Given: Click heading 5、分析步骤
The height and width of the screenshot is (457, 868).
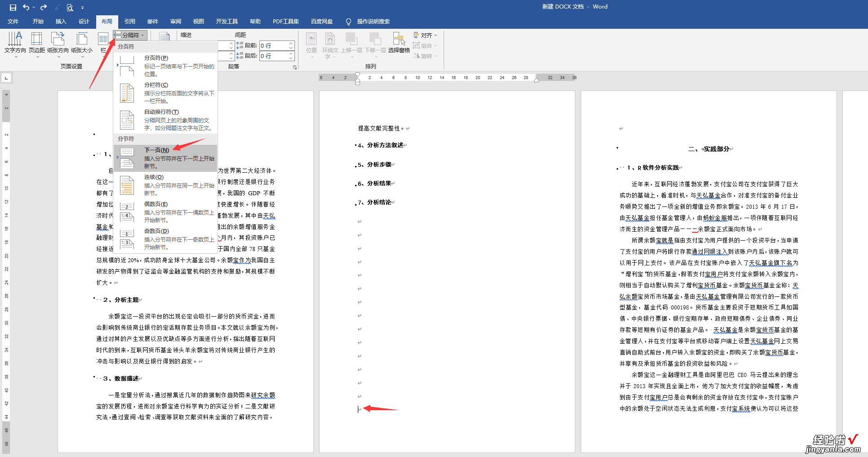Looking at the screenshot, I should tap(375, 165).
